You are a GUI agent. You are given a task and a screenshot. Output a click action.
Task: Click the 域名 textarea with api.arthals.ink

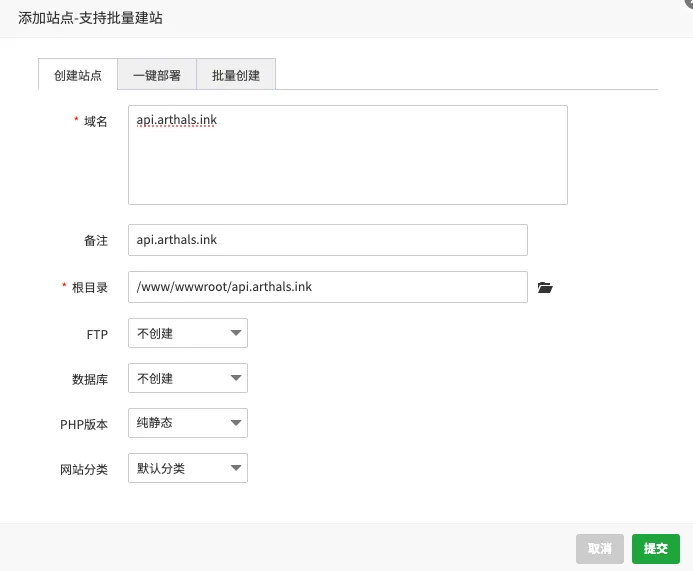click(x=348, y=155)
